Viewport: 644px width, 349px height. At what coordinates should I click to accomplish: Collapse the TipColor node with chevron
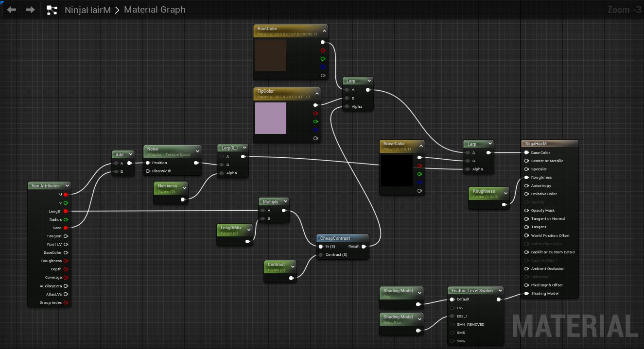(x=317, y=94)
